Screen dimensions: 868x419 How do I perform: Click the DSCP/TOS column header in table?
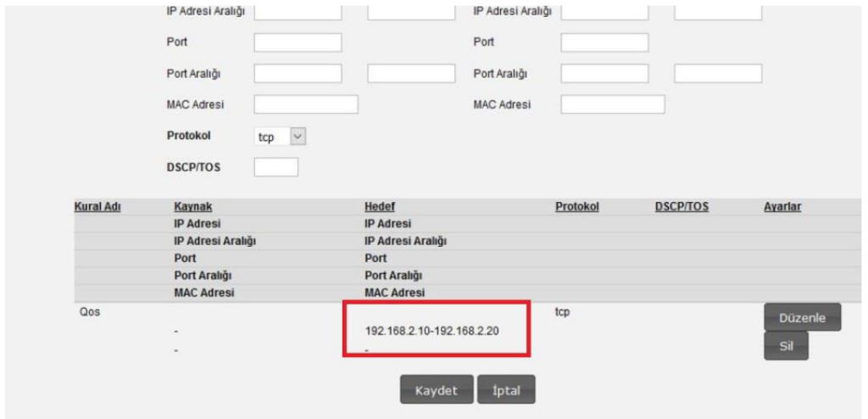coord(682,207)
